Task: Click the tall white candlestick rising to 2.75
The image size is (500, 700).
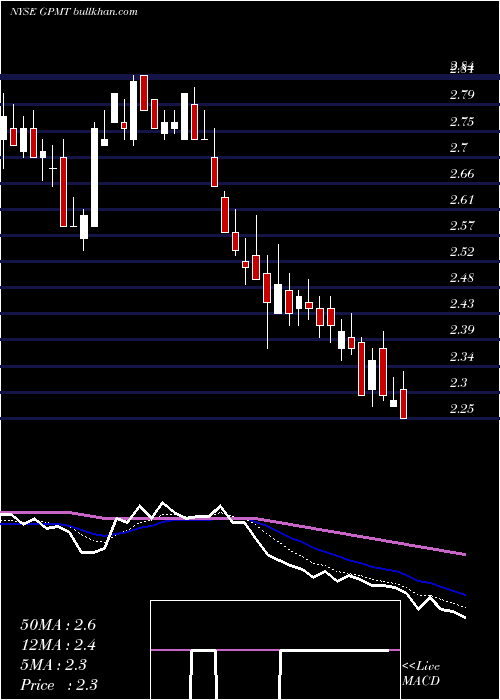Action: tap(95, 178)
